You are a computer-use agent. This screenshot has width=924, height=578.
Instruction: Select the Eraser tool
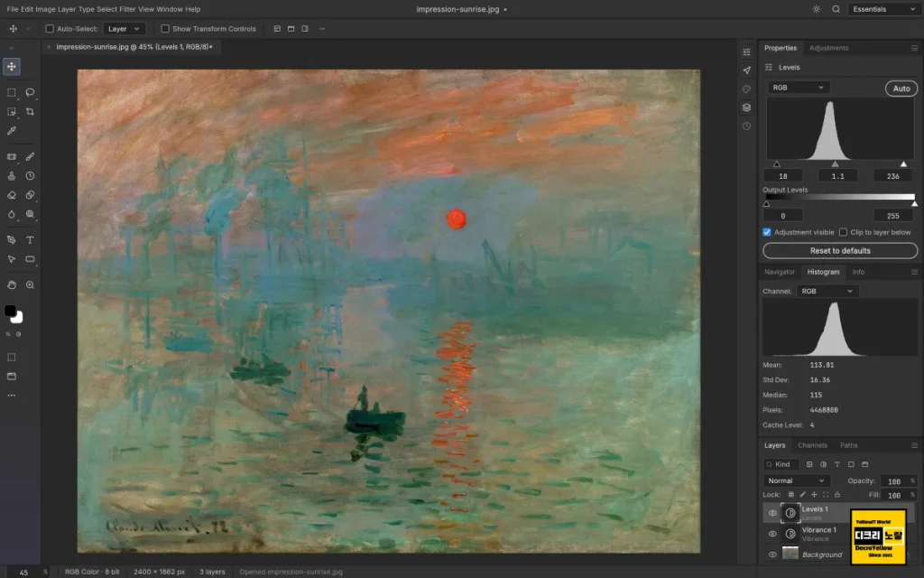coord(11,195)
